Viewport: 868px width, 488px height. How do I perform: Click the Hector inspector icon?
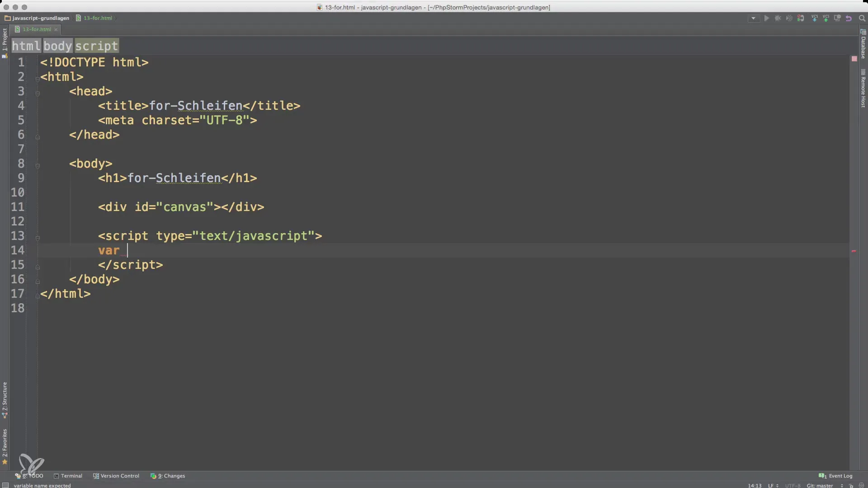click(x=861, y=485)
